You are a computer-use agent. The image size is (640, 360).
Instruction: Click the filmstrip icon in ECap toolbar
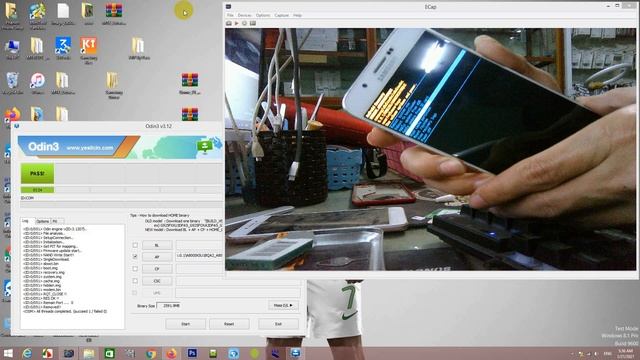pos(253,23)
